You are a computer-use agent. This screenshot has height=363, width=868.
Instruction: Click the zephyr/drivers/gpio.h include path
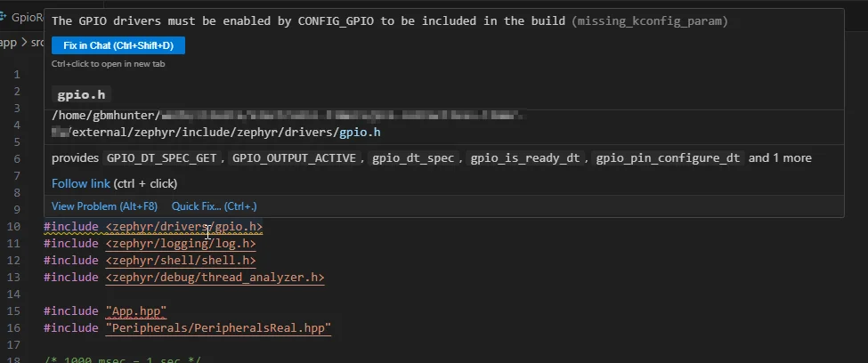pyautogui.click(x=183, y=227)
